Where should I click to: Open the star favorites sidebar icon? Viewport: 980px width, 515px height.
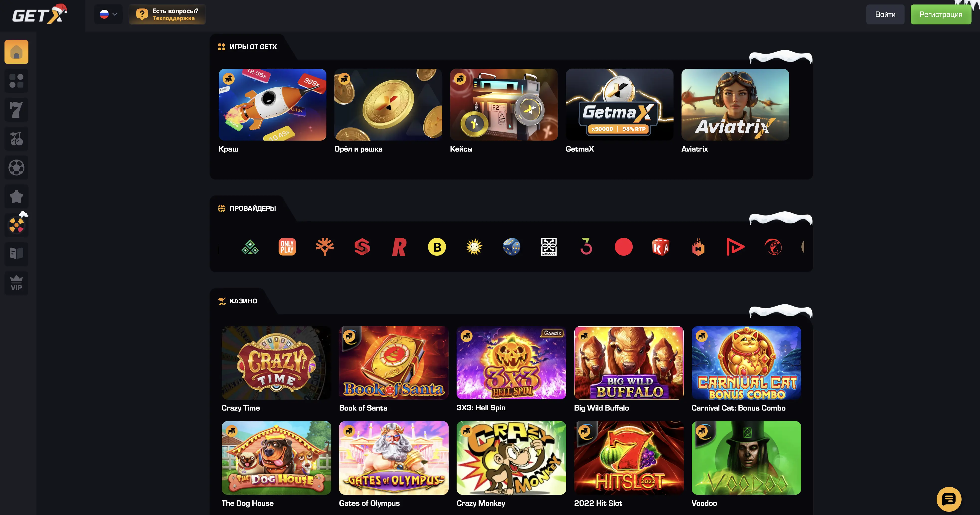[16, 196]
